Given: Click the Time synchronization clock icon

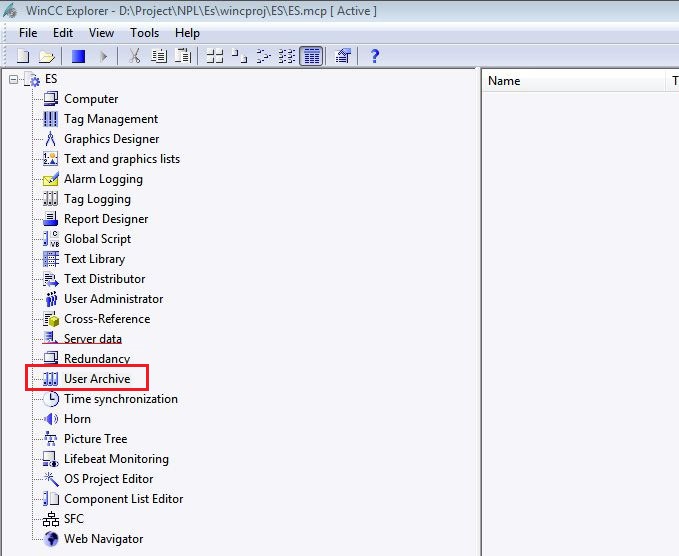Looking at the screenshot, I should 51,399.
